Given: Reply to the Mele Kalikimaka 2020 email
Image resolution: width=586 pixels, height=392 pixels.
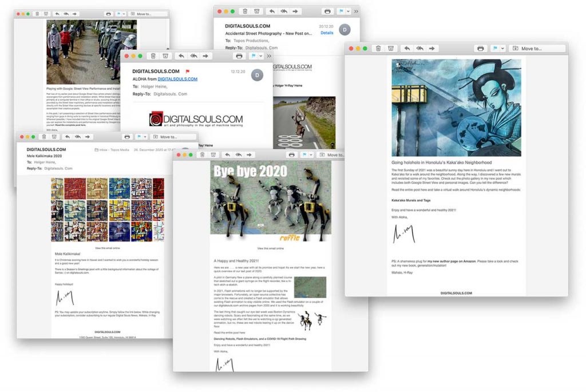Looking at the screenshot, I should (68, 137).
